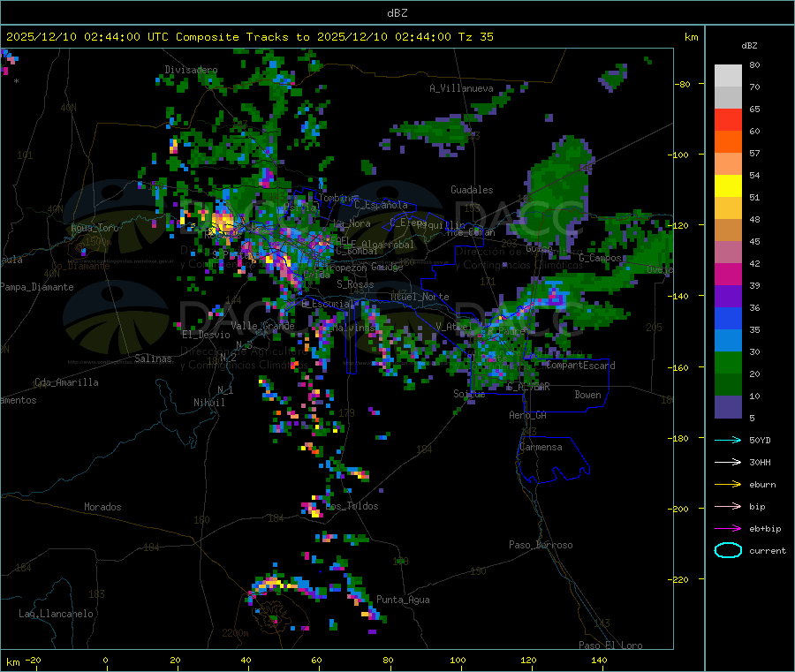Viewport: 795px width, 672px height.
Task: Select the magenta swatch between 42 and 39
Action: (728, 274)
